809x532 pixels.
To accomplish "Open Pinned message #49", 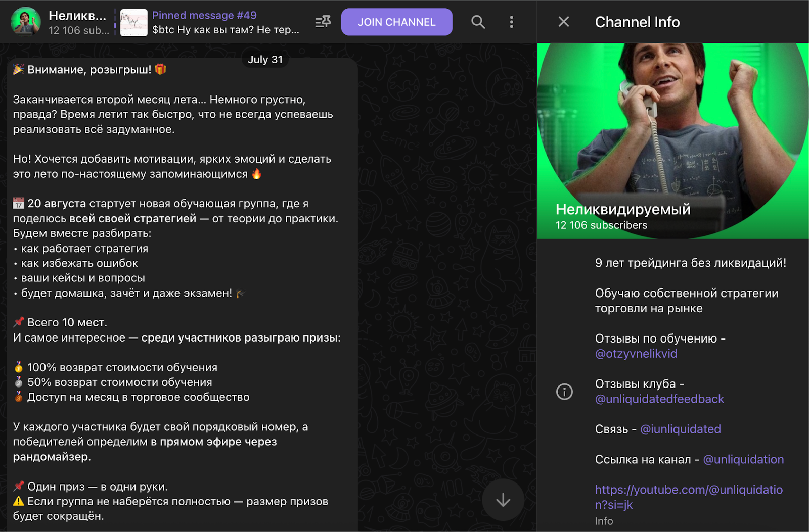I will point(226,22).
